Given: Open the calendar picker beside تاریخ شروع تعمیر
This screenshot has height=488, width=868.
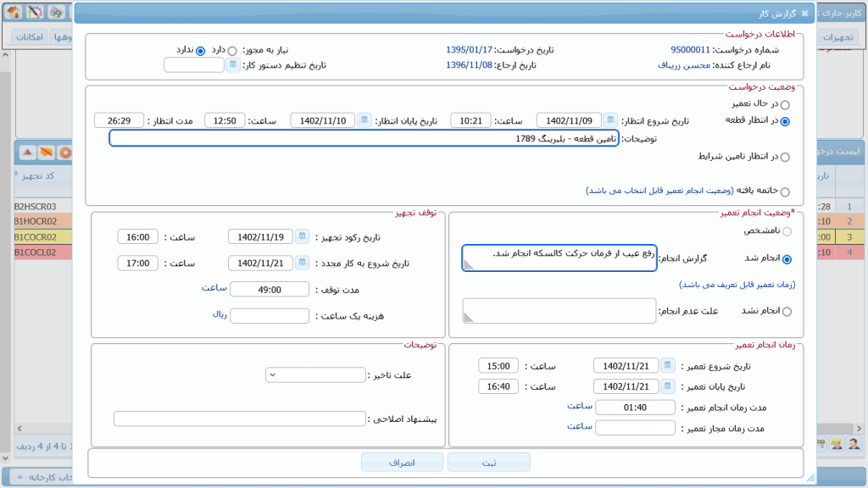Looking at the screenshot, I should 669,365.
